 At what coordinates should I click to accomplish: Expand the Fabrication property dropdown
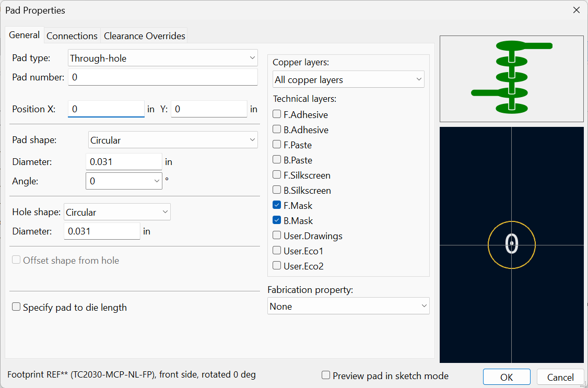pos(348,307)
